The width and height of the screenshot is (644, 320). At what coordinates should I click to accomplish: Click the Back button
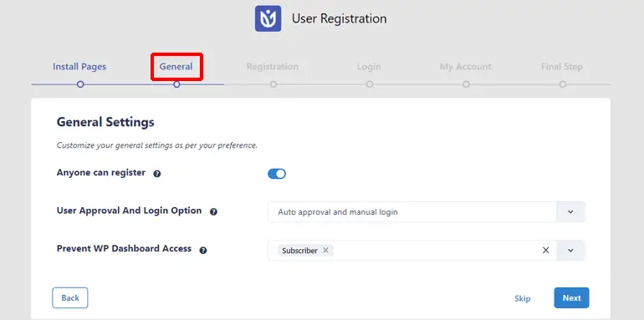(x=70, y=297)
